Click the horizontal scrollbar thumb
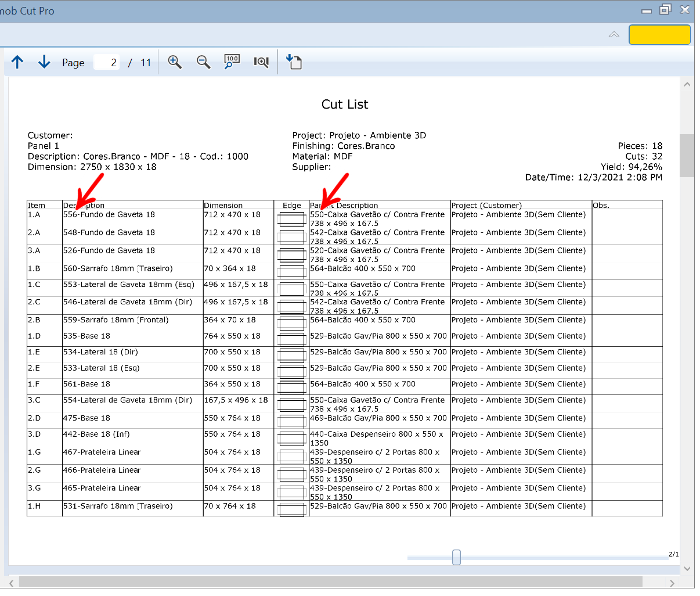This screenshot has width=700, height=596. coord(331,582)
